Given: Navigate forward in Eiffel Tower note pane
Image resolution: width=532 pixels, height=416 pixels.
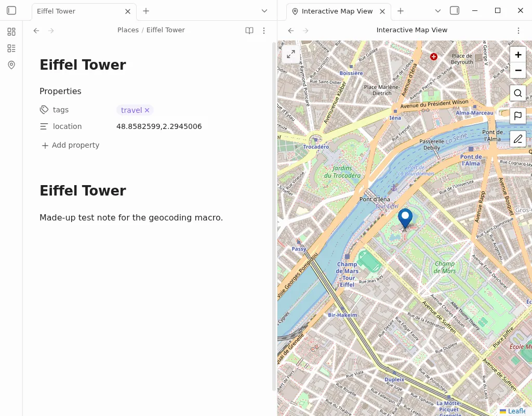Looking at the screenshot, I should click(51, 31).
